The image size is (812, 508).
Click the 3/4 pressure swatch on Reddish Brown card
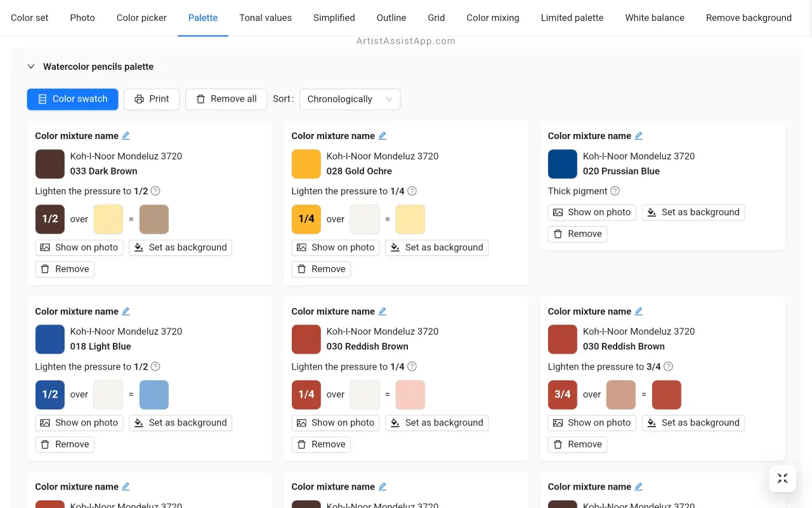563,395
